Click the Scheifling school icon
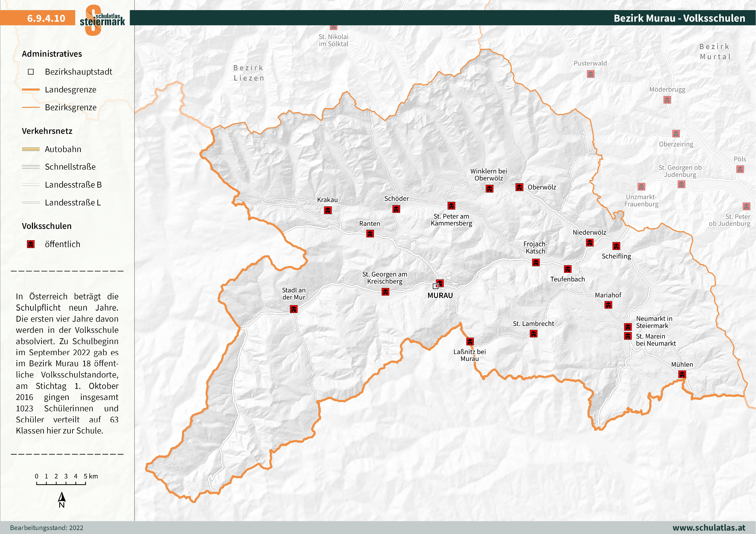 [616, 246]
